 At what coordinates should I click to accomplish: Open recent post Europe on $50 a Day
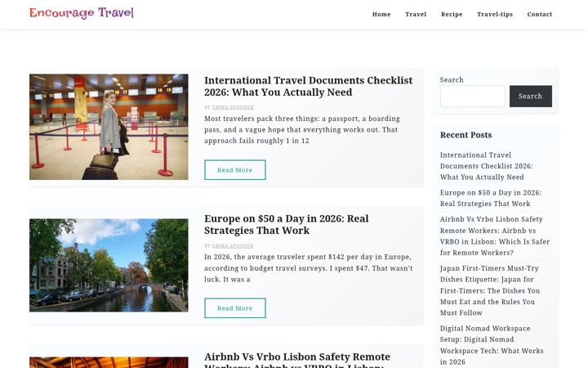pos(491,198)
